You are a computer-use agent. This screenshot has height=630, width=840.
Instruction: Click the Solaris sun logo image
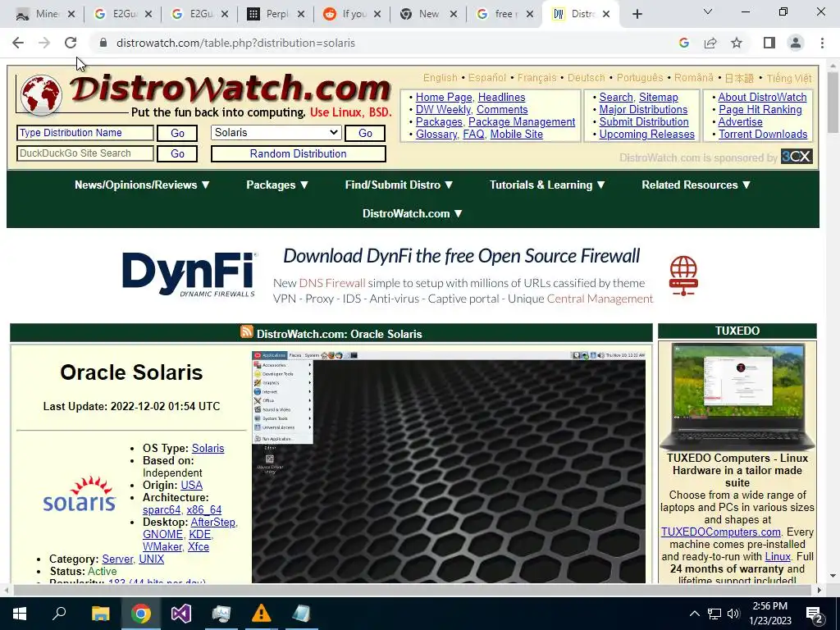80,493
